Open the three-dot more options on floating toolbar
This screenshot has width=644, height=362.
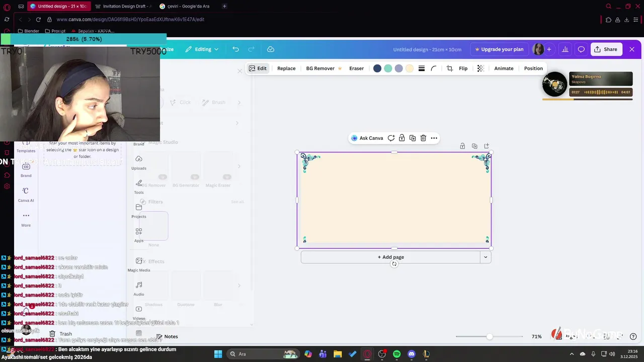434,138
